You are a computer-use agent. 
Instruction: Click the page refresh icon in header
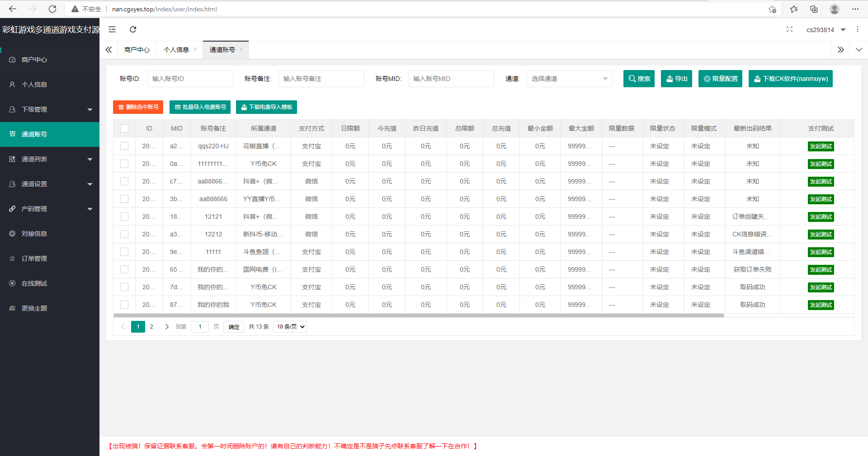133,29
